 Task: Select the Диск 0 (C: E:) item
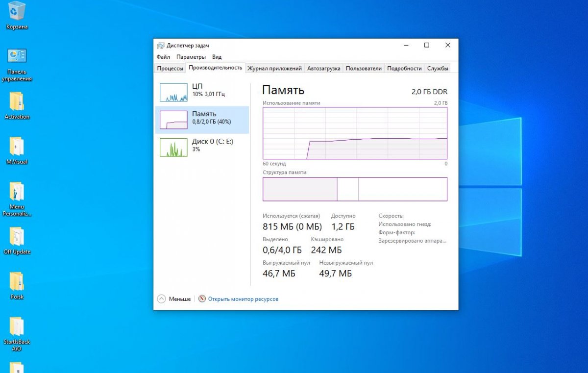(202, 147)
